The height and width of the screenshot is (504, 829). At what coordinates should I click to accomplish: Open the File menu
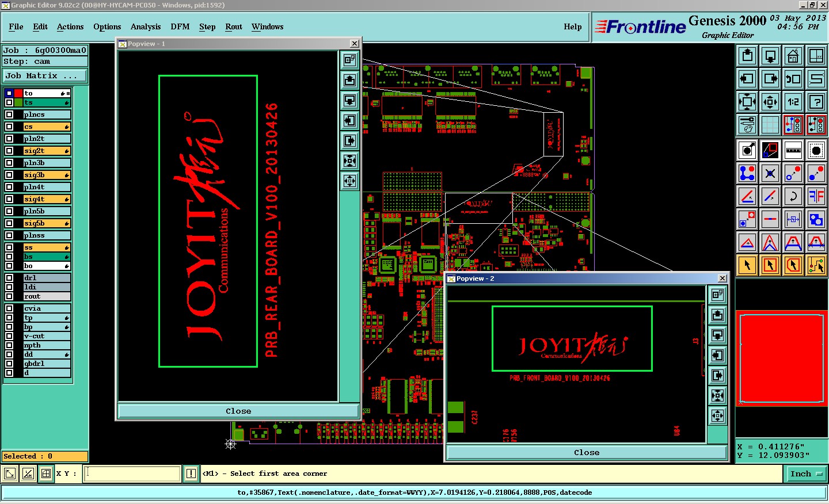tap(16, 26)
